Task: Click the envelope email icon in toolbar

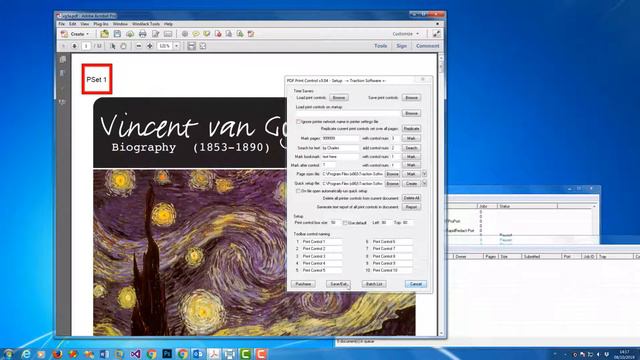Action: [x=168, y=34]
